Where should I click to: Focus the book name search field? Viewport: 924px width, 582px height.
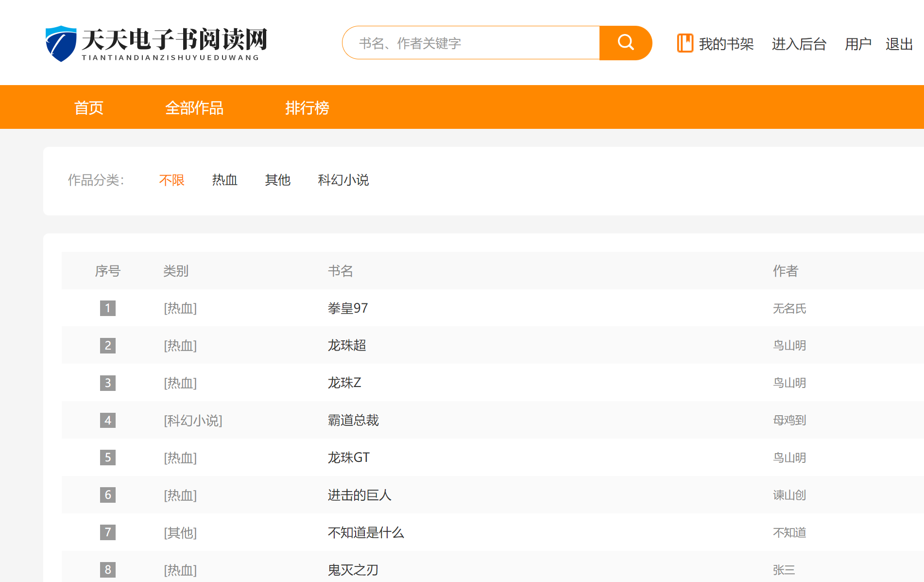(x=471, y=43)
